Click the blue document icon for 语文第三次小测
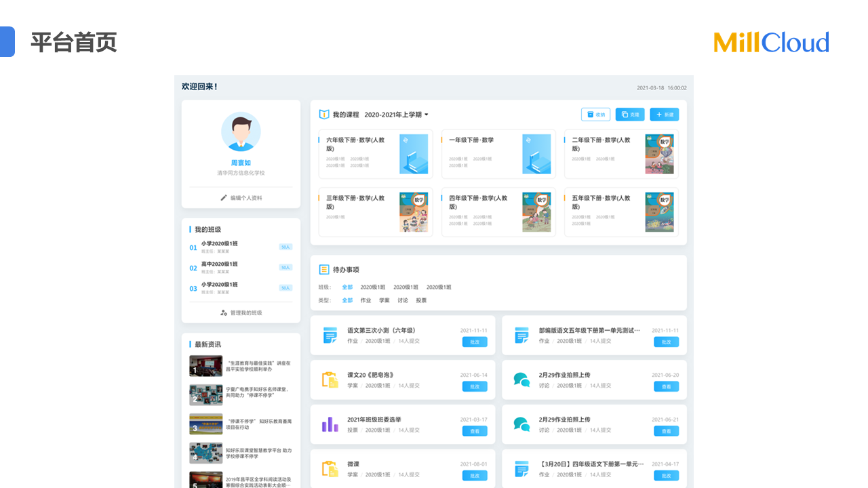Viewport: 868px width, 488px height. tap(330, 335)
